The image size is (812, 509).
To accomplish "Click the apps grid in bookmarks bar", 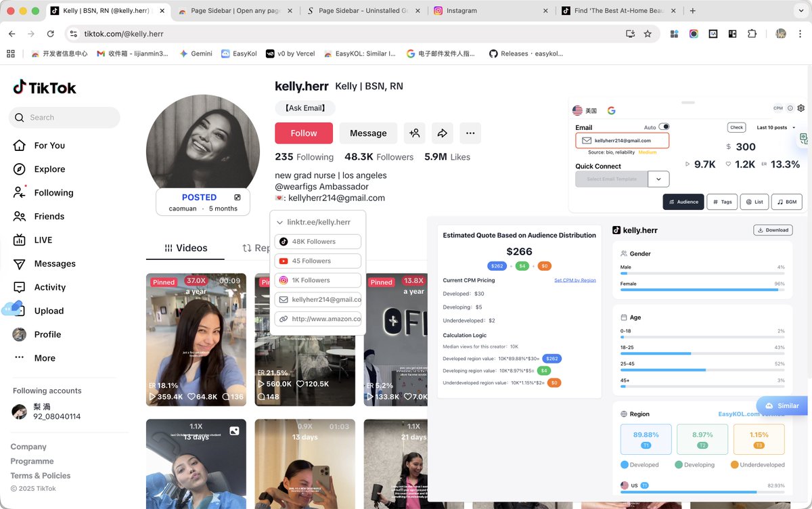I will click(x=10, y=53).
